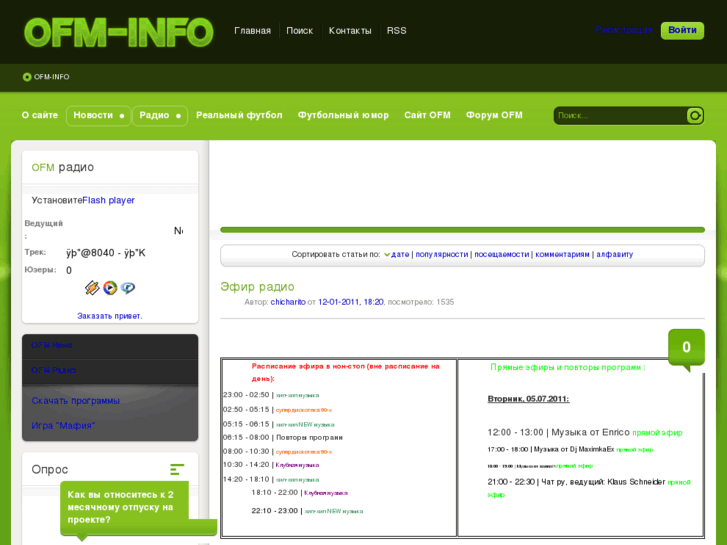Open Игра "Мафия" sidebar link
This screenshot has height=545, width=727.
pos(63,426)
